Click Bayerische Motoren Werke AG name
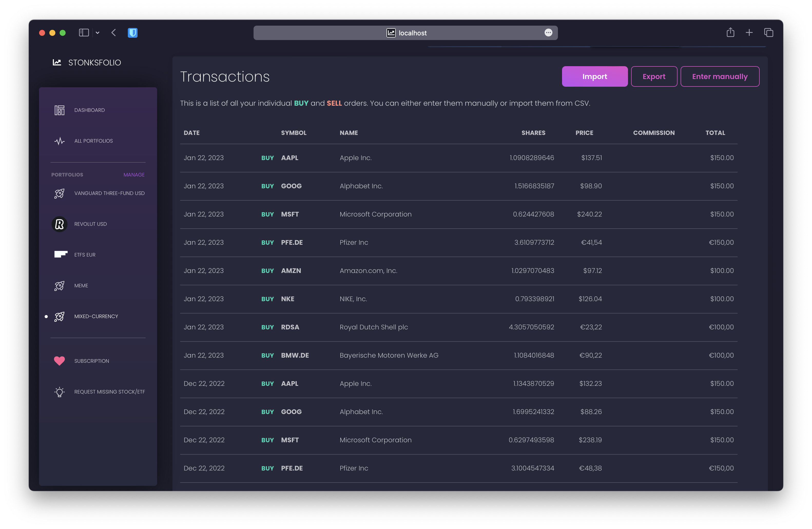Screen dimensions: 812x529 [389, 355]
